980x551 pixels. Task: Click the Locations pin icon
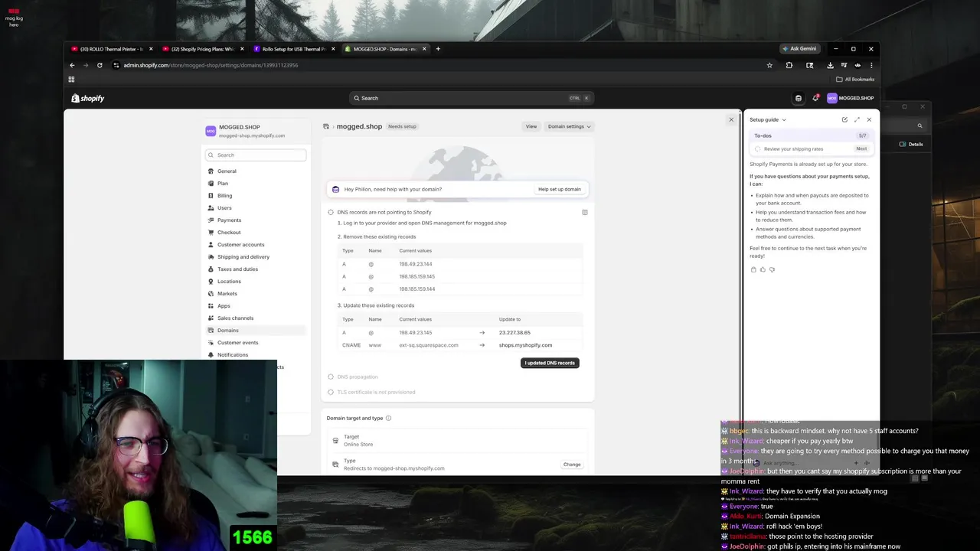click(211, 282)
